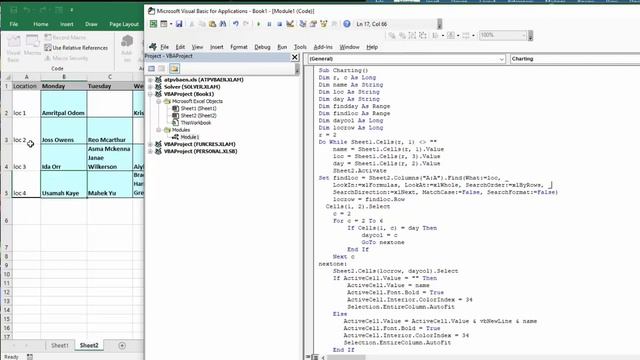The image size is (640, 360).
Task: Toggle Design Mode icon
Action: click(290, 24)
